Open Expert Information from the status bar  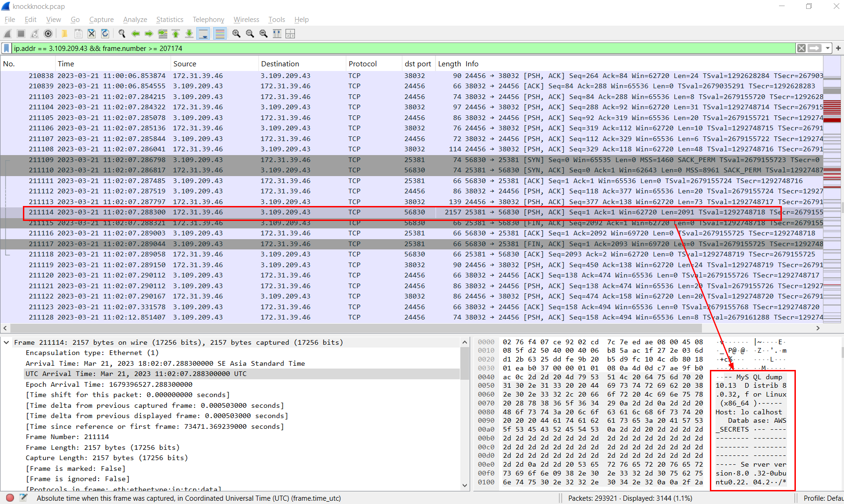coord(9,498)
